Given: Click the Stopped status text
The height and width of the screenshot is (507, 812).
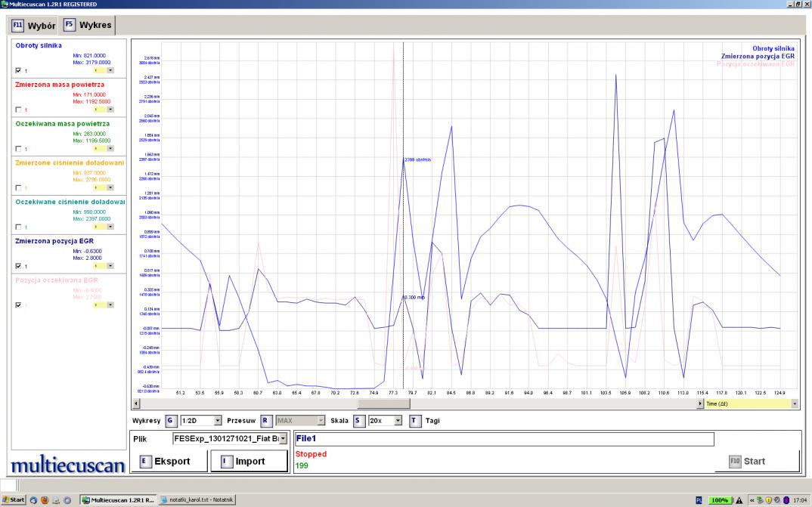Looking at the screenshot, I should (x=311, y=453).
